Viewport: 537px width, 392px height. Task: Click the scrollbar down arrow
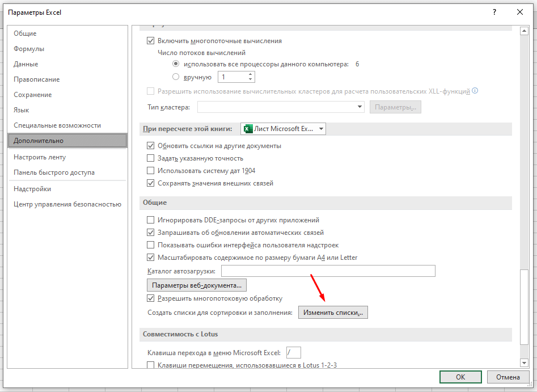(524, 363)
